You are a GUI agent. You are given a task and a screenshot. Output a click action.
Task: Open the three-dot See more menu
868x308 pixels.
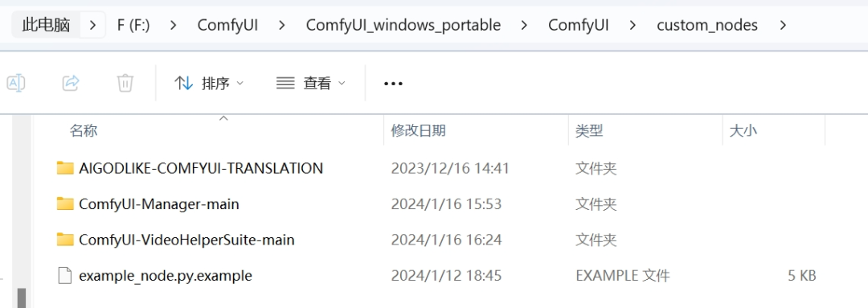[393, 84]
